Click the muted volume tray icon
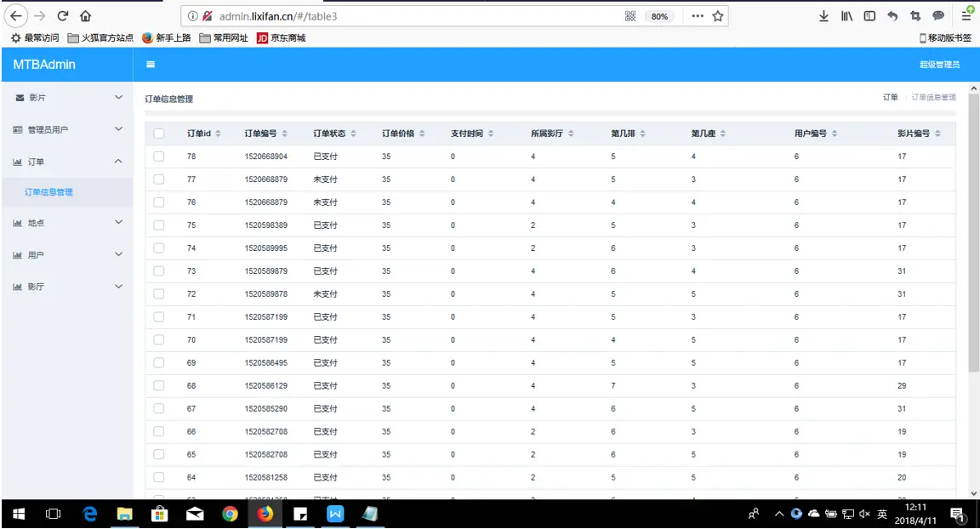The width and height of the screenshot is (980, 529). click(864, 514)
